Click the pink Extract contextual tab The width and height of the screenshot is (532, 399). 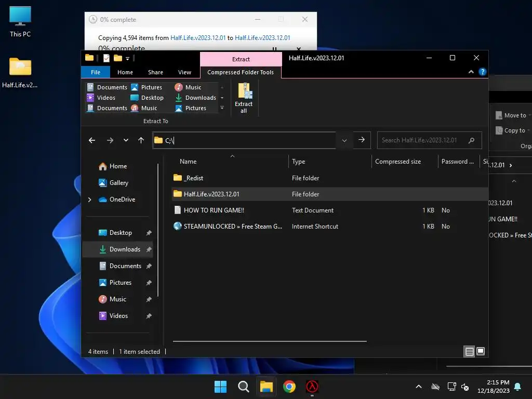pyautogui.click(x=241, y=59)
